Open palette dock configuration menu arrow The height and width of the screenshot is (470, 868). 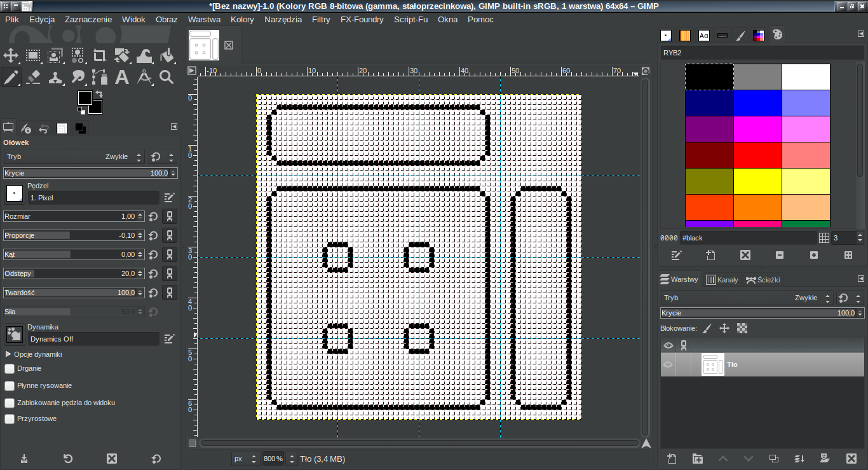click(x=861, y=34)
